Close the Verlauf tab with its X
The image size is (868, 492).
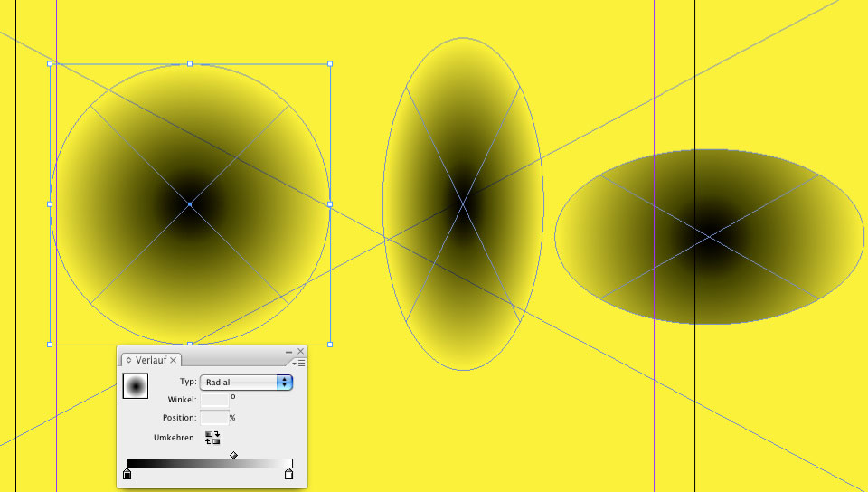174,360
